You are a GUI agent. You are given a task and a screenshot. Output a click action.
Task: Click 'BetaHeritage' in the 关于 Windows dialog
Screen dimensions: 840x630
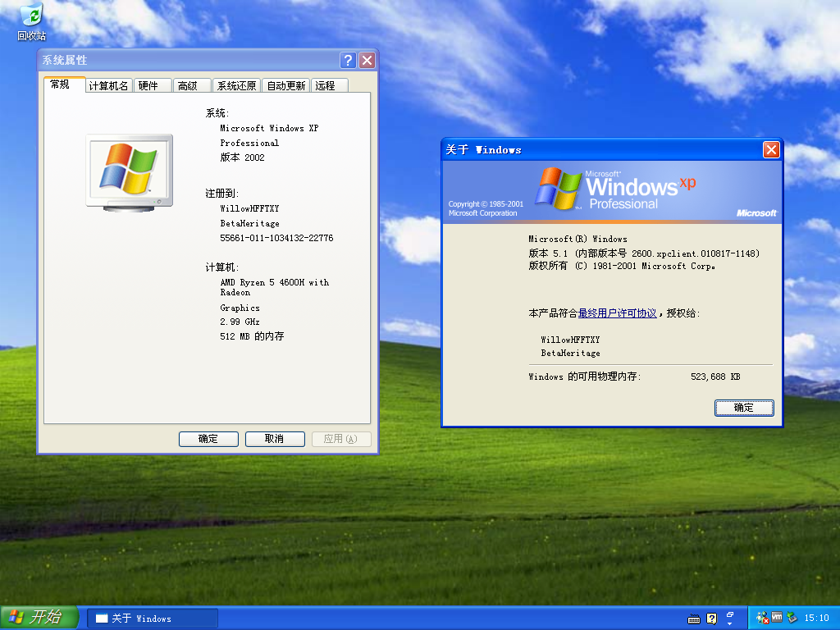[x=571, y=353]
